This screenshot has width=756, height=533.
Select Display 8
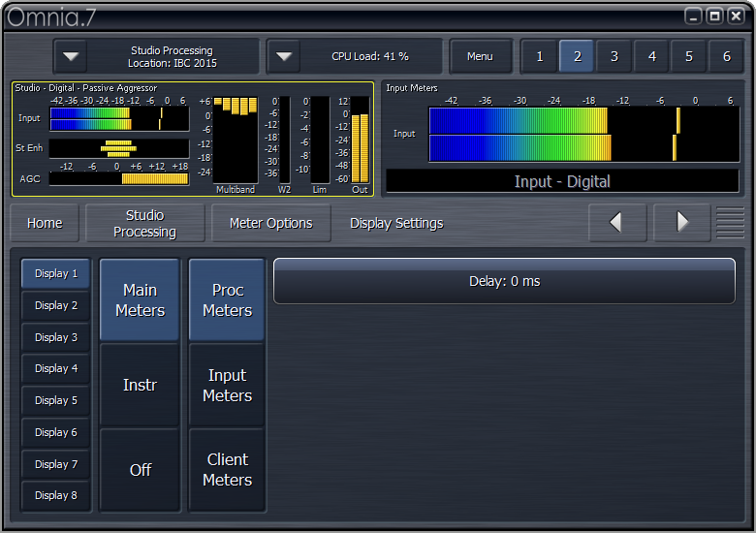pyautogui.click(x=56, y=495)
